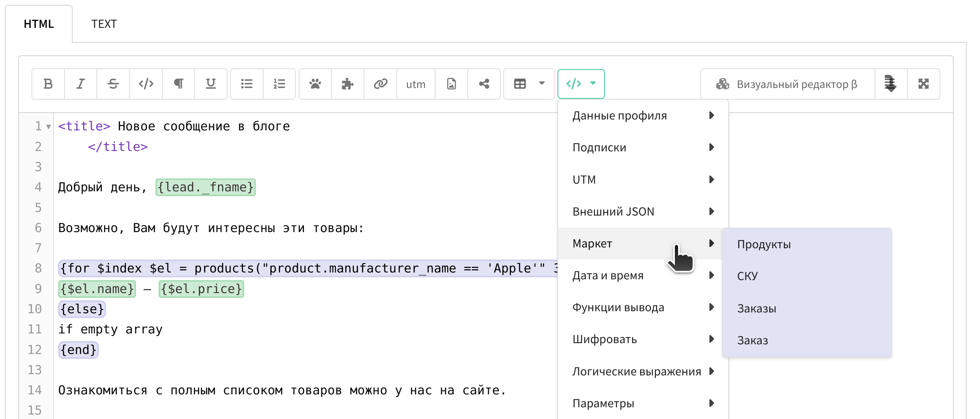Insert a paragraph mark
This screenshot has width=980, height=419.
[x=178, y=84]
